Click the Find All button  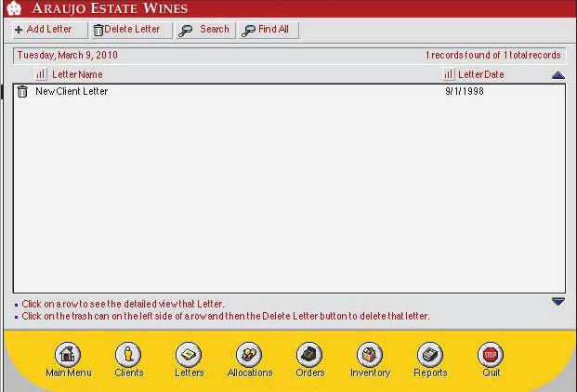269,30
